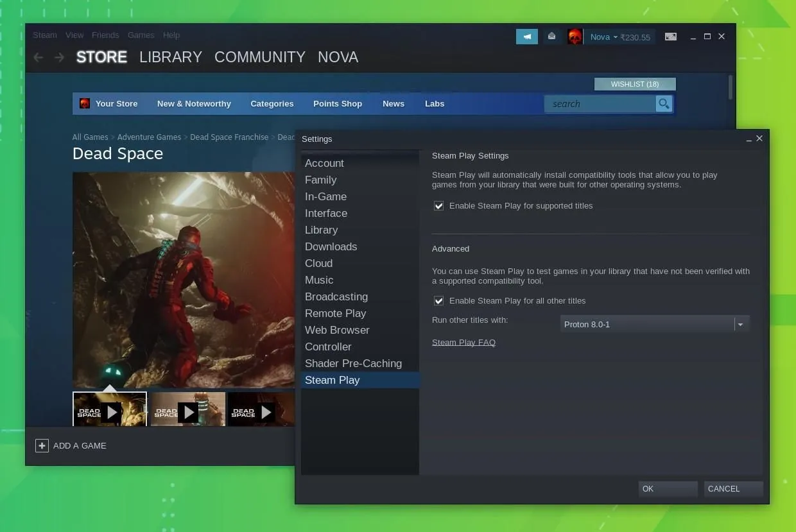Enter Big Picture mode from the title bar
796x532 pixels.
(x=671, y=37)
